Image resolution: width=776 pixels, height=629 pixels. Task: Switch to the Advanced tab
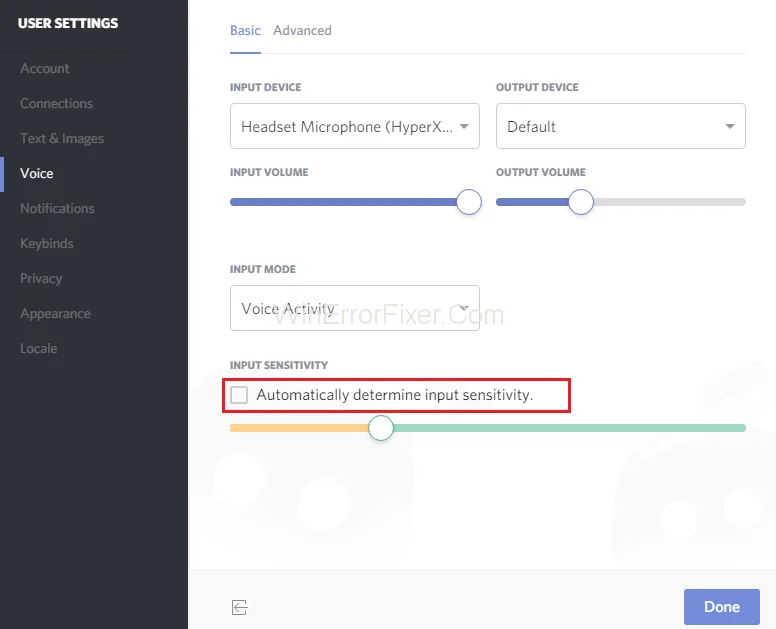tap(302, 31)
